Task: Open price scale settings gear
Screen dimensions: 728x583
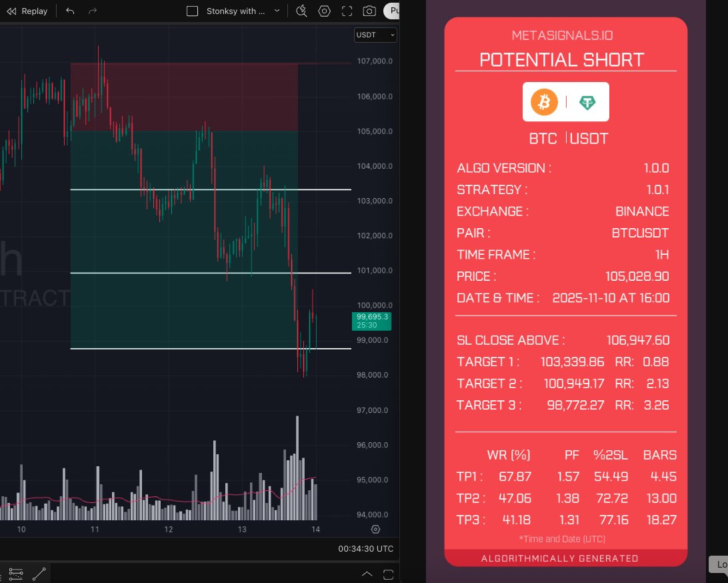Action: coord(375,529)
